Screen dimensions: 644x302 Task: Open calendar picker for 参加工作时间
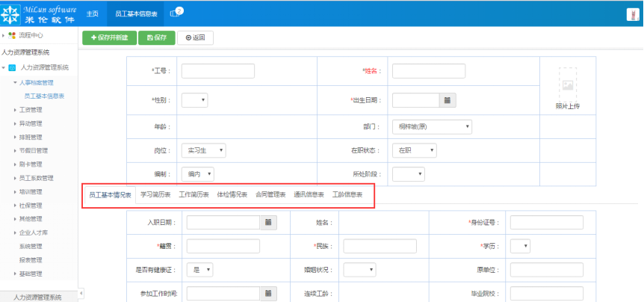269,294
